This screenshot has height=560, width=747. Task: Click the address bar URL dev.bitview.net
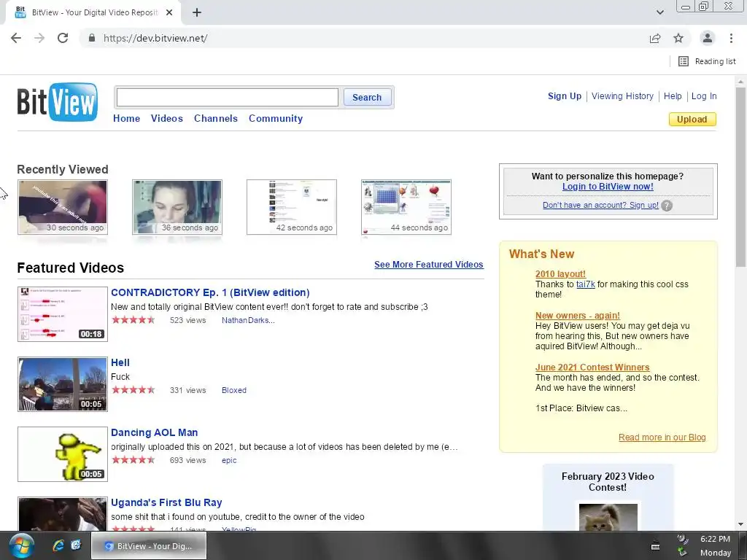pos(155,38)
